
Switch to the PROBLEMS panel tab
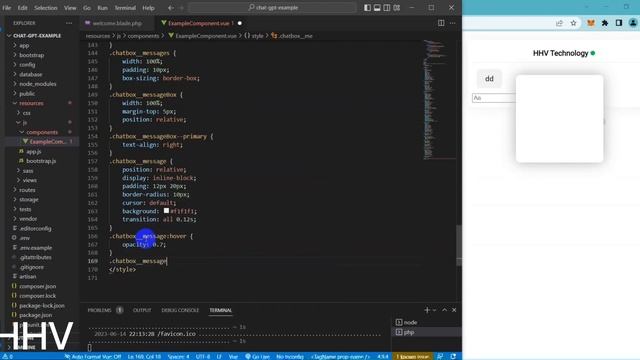(x=99, y=310)
